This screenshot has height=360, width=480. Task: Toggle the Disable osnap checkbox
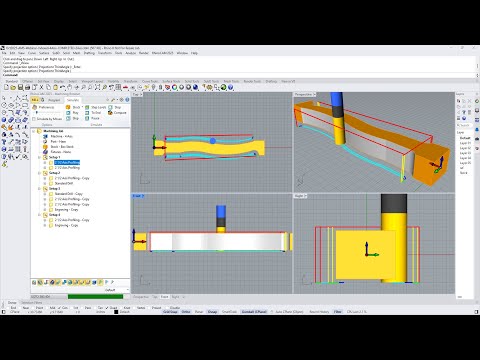click(168, 308)
